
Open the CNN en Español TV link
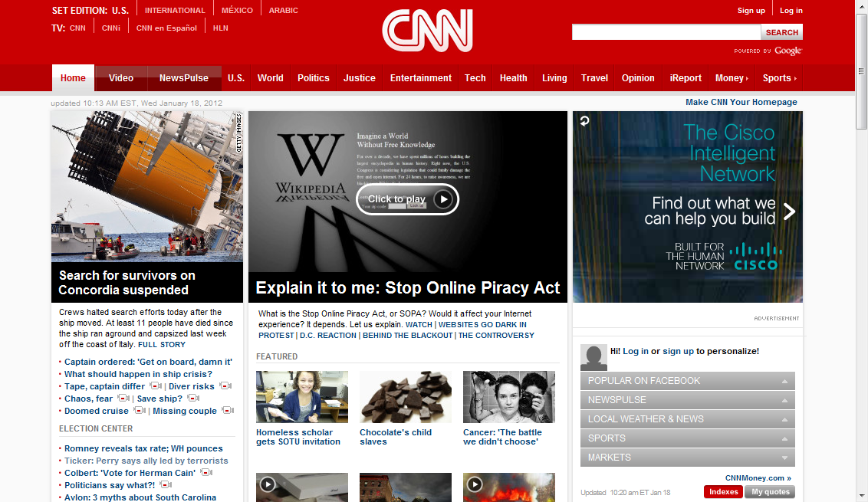click(x=166, y=28)
